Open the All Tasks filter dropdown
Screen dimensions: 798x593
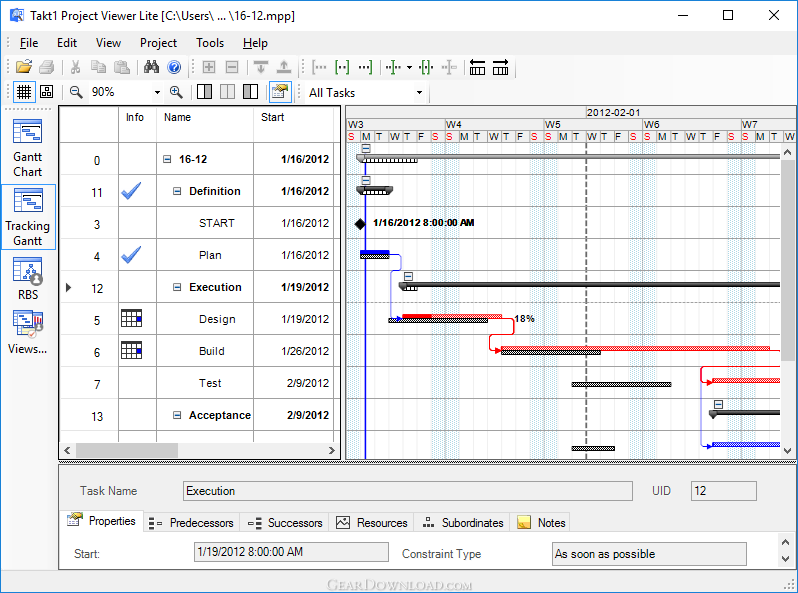pos(419,93)
